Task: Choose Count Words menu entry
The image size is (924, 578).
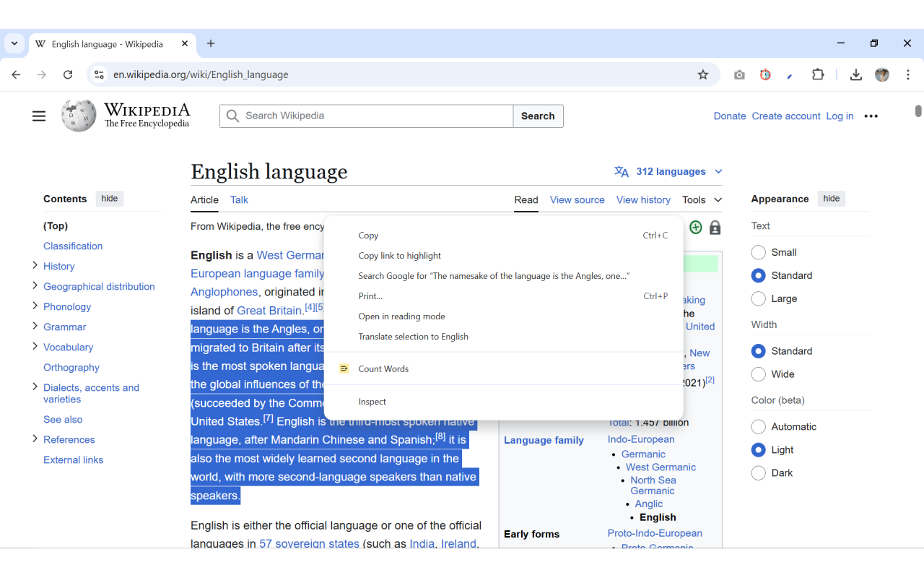Action: pos(504,368)
